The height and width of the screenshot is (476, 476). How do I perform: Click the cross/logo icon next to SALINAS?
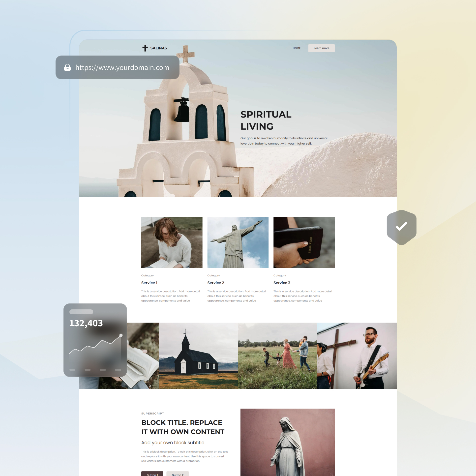pyautogui.click(x=145, y=48)
